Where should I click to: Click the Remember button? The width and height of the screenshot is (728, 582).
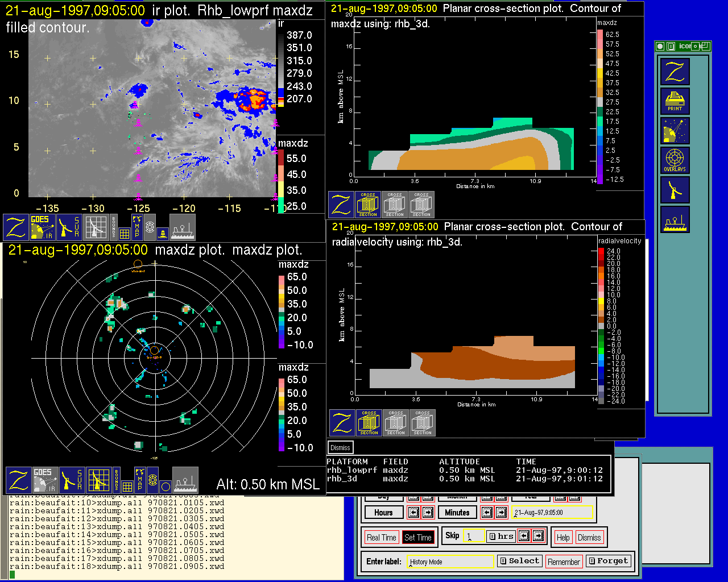click(x=564, y=562)
